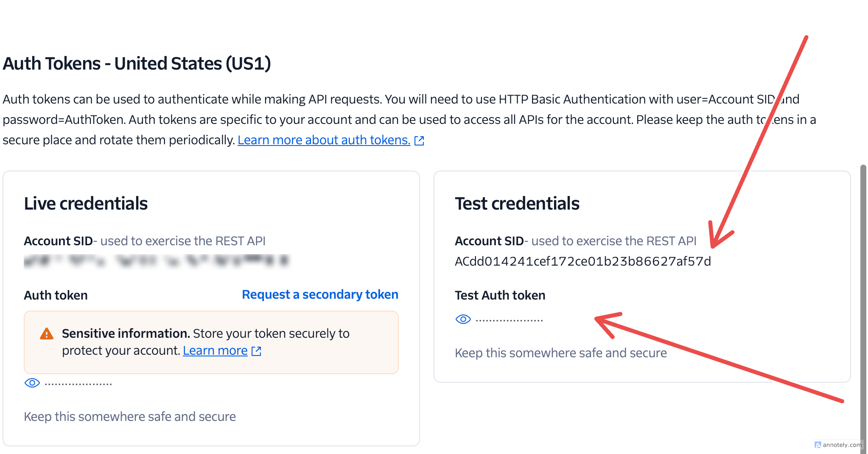Click the annotely logo icon in the corner
868x454 pixels.
pos(818,445)
